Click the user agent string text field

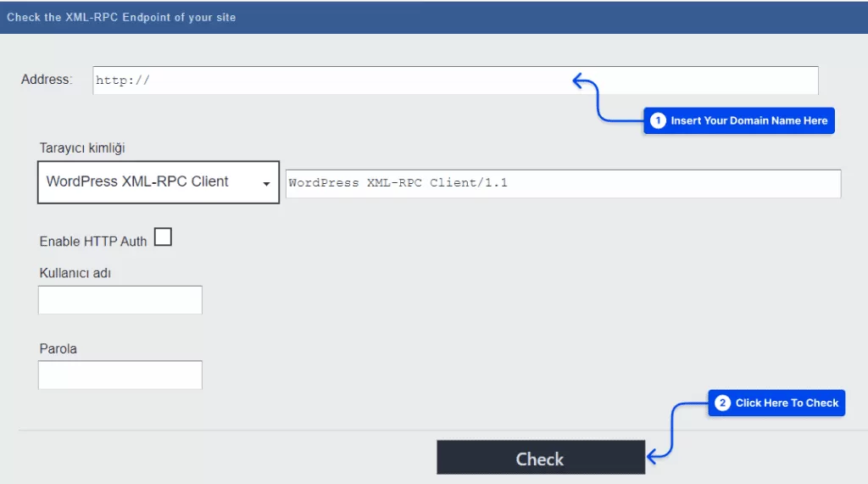tap(562, 183)
